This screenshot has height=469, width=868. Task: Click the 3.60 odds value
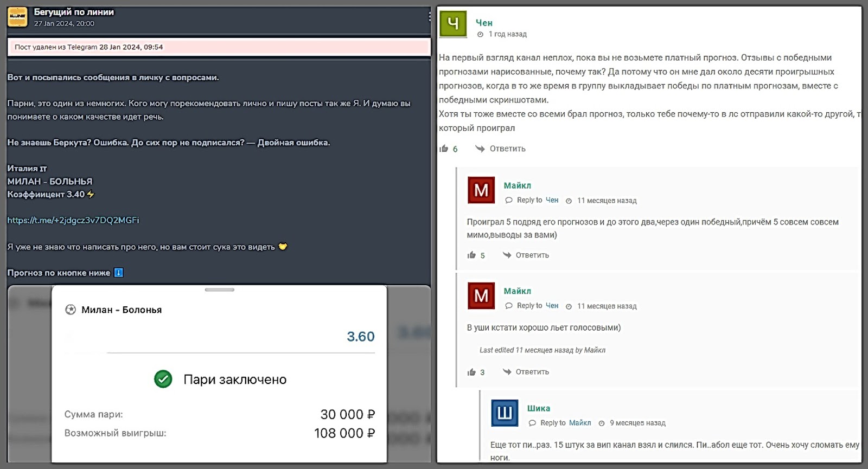coord(360,337)
